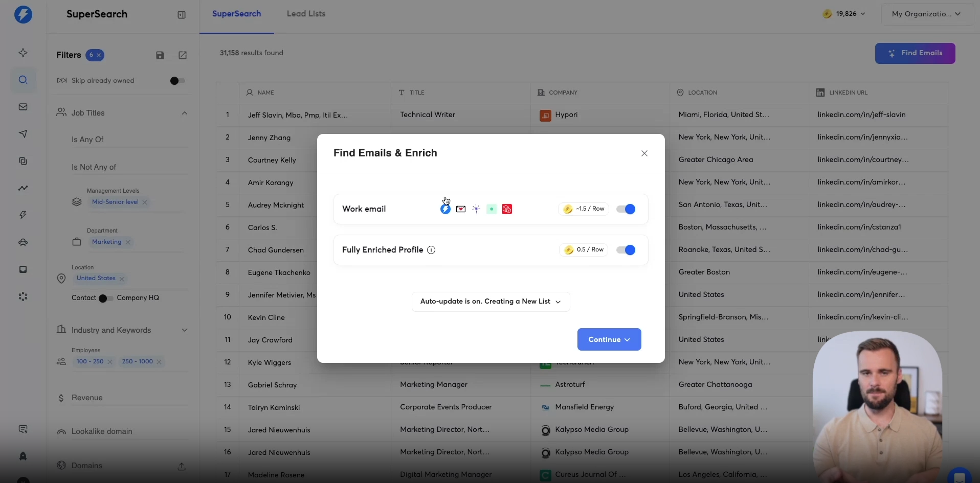
Task: Remove the United States location chip
Action: point(122,279)
